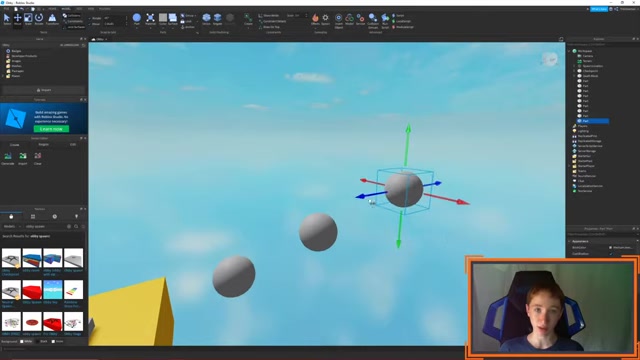Click the Generate terrain tool
Image resolution: width=640 pixels, height=360 pixels.
(x=8, y=158)
